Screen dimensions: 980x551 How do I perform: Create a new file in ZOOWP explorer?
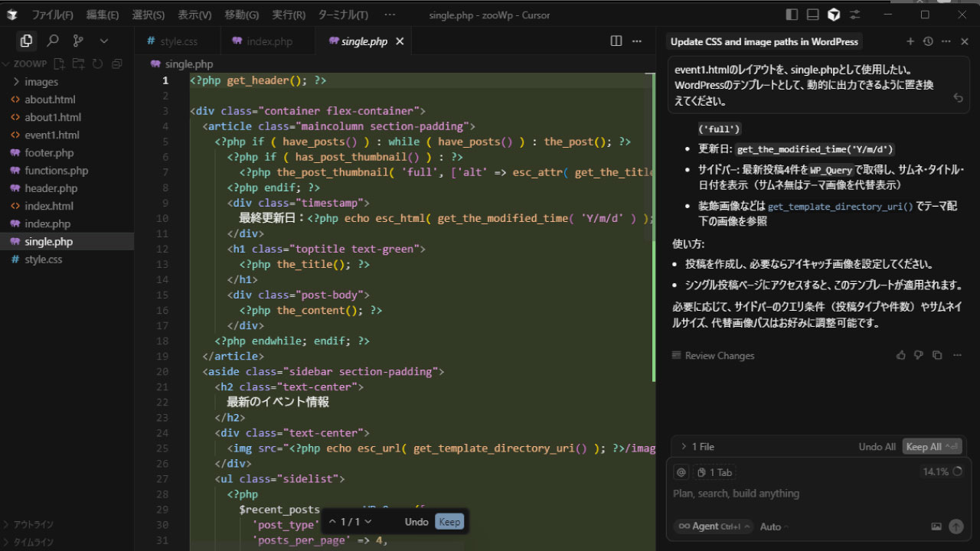60,64
